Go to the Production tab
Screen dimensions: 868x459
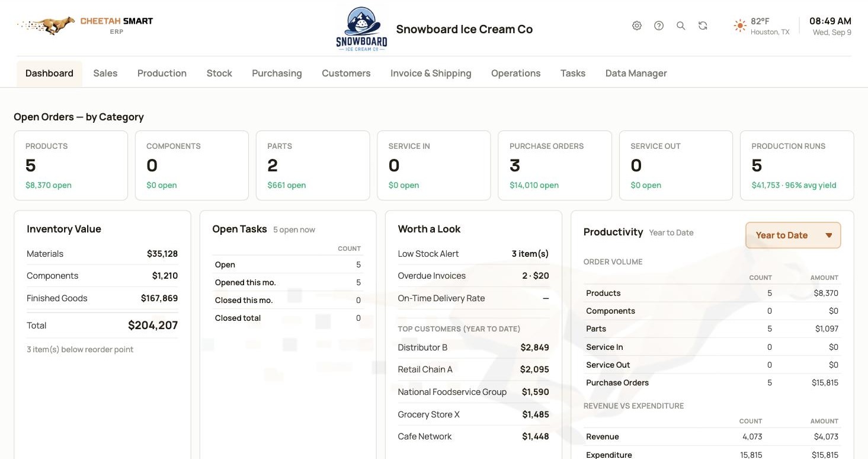162,74
